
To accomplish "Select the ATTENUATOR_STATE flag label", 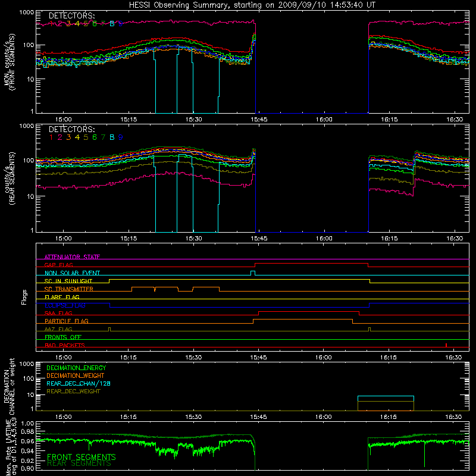I will 72,257.
